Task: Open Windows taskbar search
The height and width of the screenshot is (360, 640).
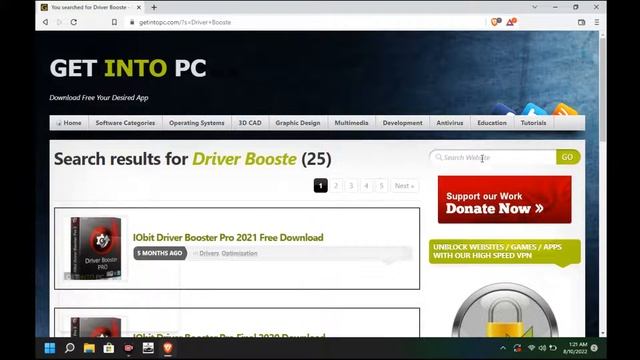Action: coord(69,348)
